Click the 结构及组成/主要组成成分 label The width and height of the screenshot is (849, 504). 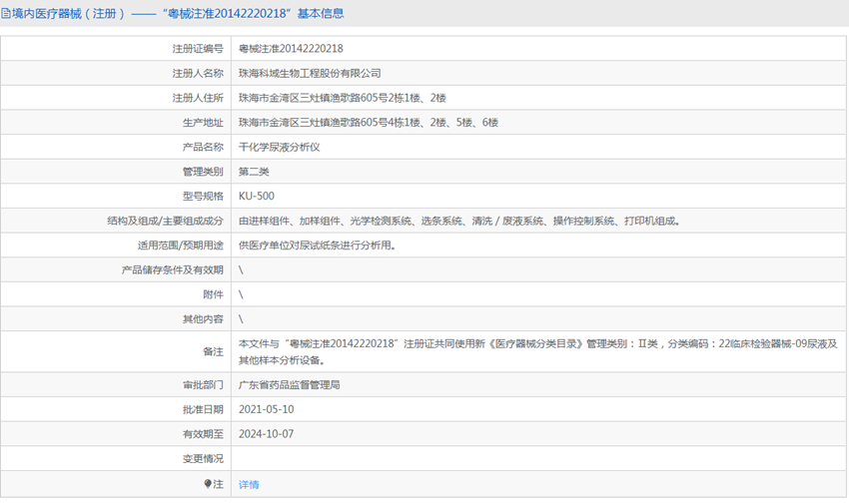tap(165, 221)
